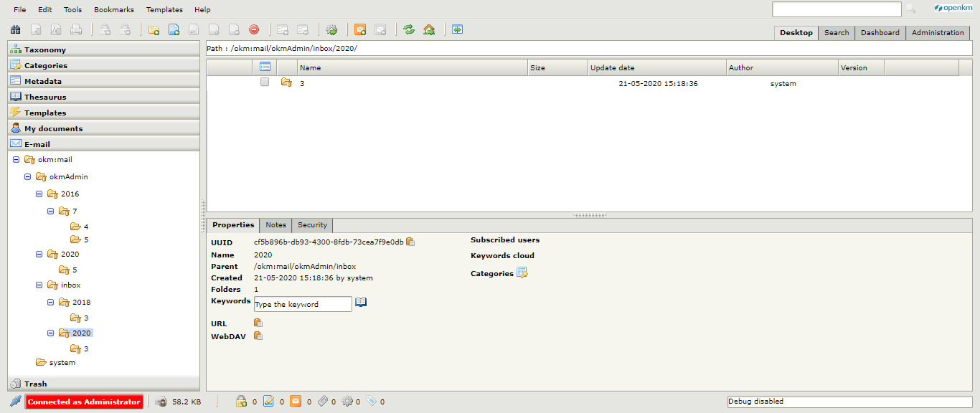Add a subscription with the orange envelope icon

tap(361, 29)
